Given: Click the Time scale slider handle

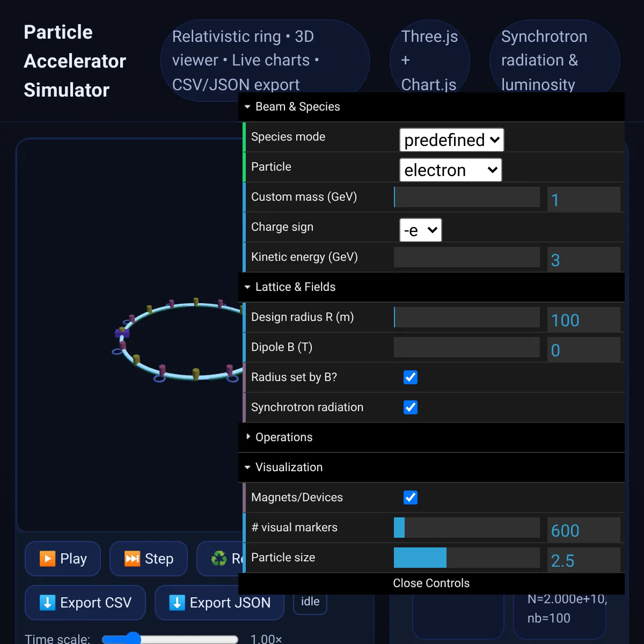Looking at the screenshot, I should pos(133,639).
